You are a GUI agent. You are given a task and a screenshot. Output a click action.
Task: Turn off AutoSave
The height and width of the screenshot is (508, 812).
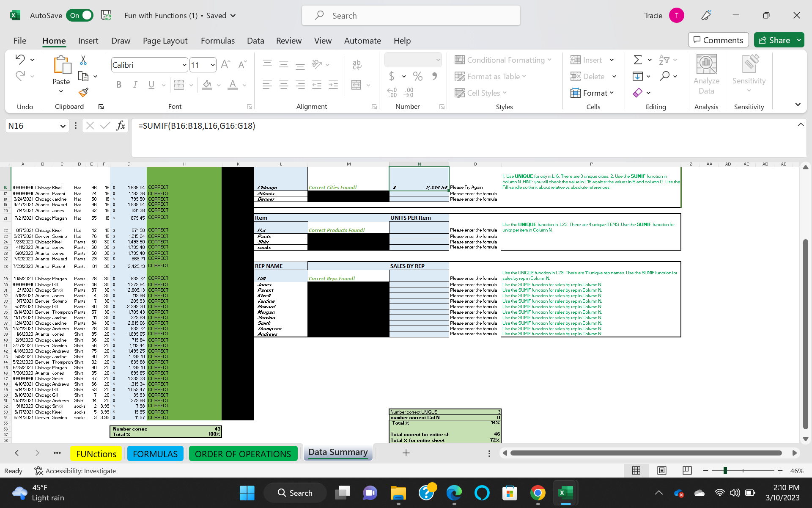pyautogui.click(x=80, y=15)
